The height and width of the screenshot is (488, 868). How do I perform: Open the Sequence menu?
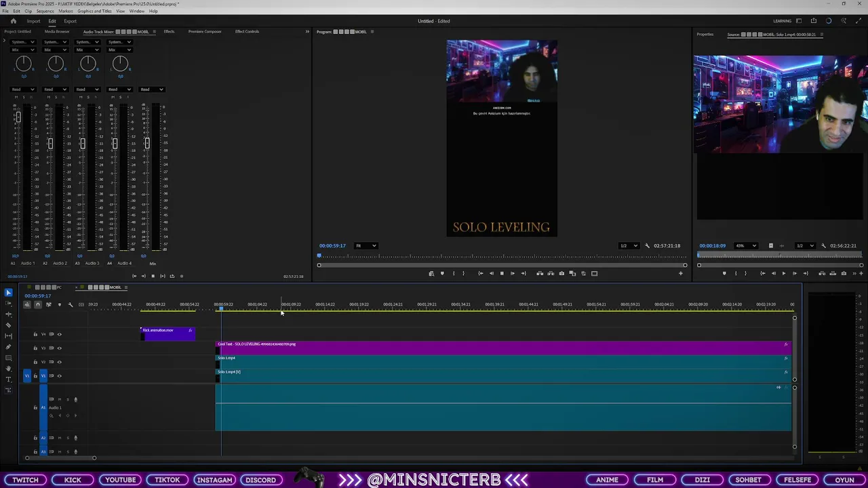45,11
